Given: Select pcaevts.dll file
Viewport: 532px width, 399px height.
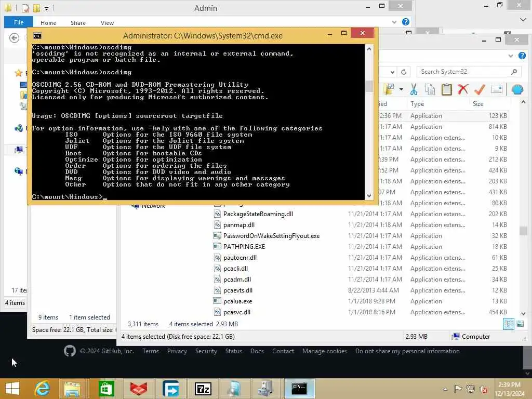Looking at the screenshot, I should (238, 290).
